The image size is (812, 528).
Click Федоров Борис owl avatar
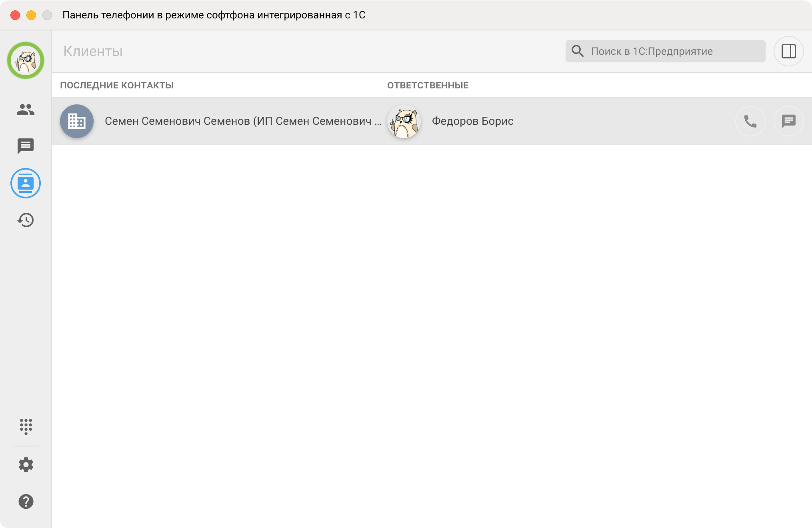coord(404,121)
